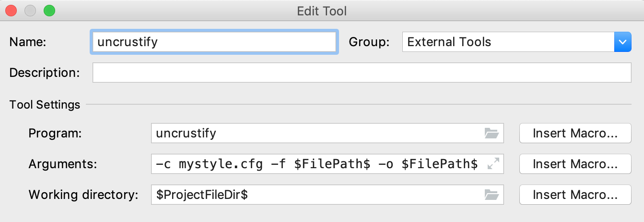
Task: Click the Program text field
Action: [316, 133]
